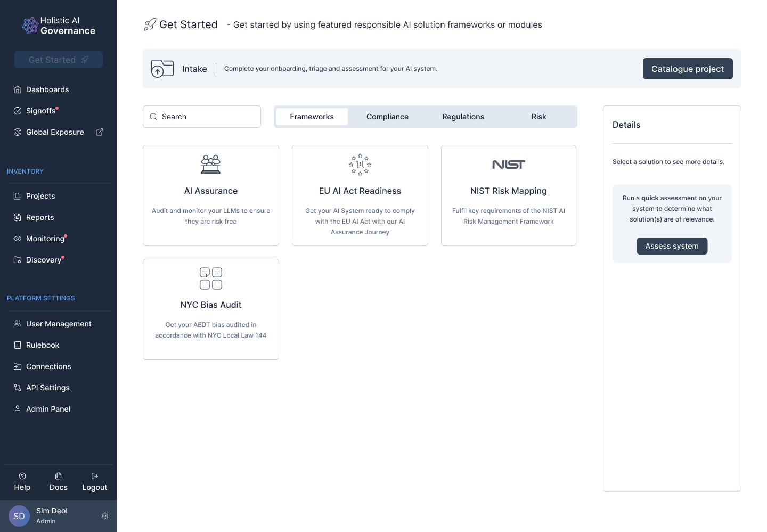
Task: Open Docs via the document icon
Action: (59, 476)
